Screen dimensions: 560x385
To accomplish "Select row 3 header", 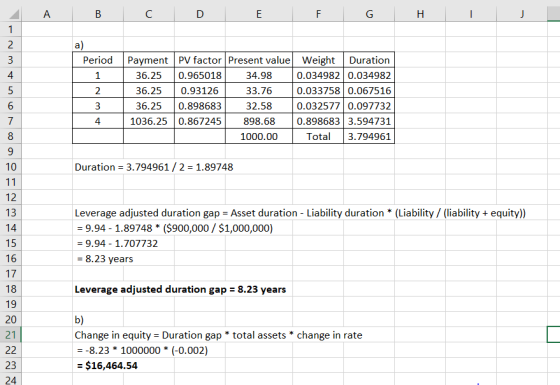I will (11, 60).
